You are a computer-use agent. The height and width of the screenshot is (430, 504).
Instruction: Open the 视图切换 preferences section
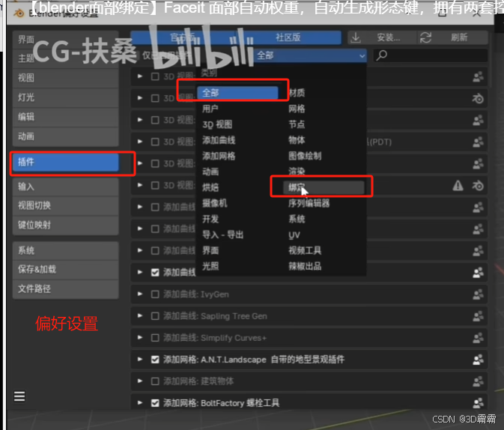click(66, 205)
